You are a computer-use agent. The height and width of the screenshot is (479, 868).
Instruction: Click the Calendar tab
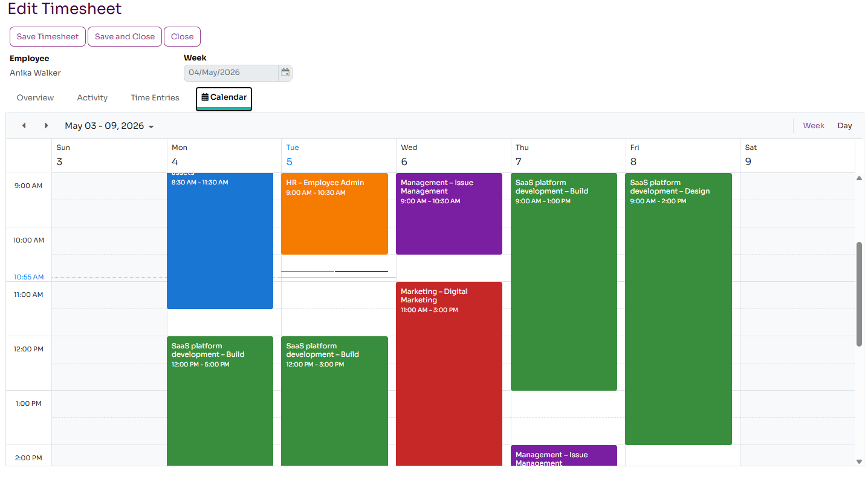(224, 99)
